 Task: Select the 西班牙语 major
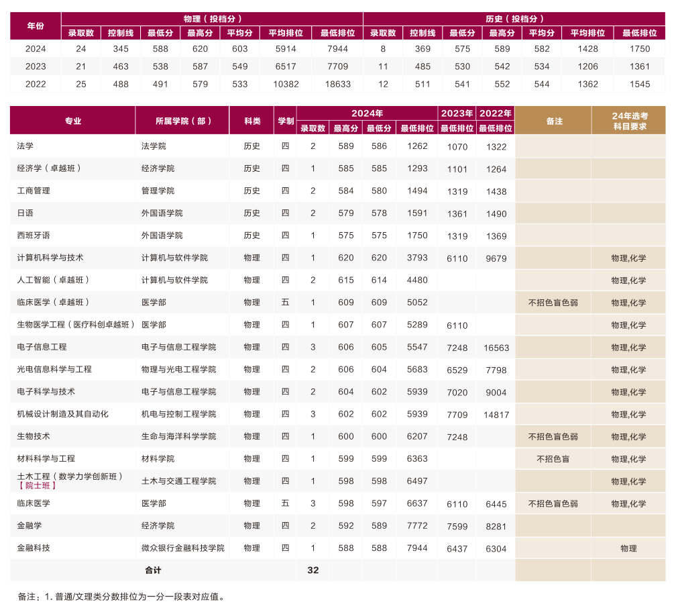(34, 236)
